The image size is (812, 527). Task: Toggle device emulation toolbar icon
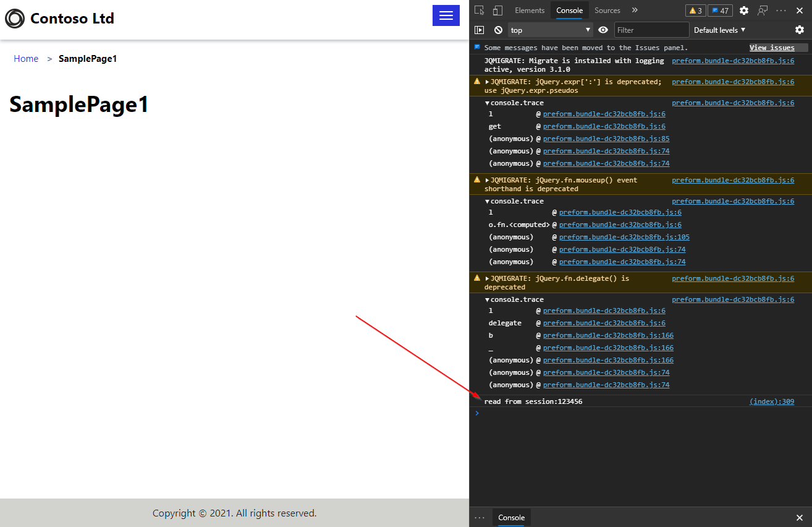497,11
